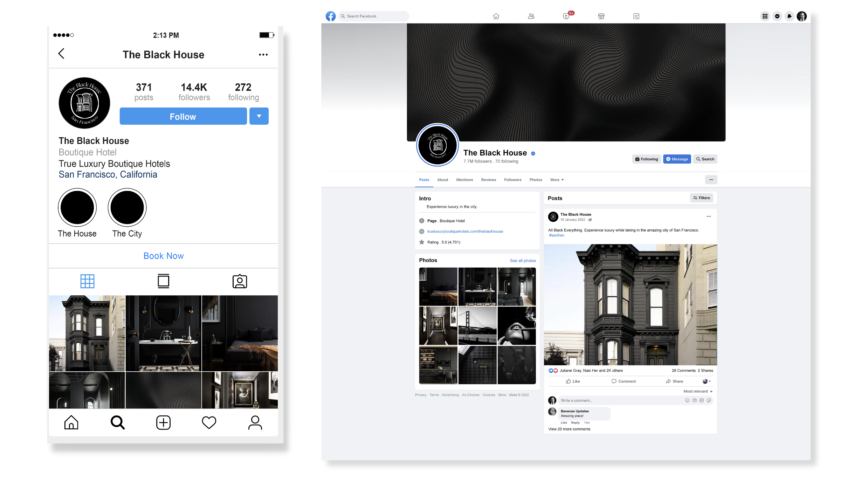868x482 pixels.
Task: Tap the new post plus icon
Action: (163, 422)
